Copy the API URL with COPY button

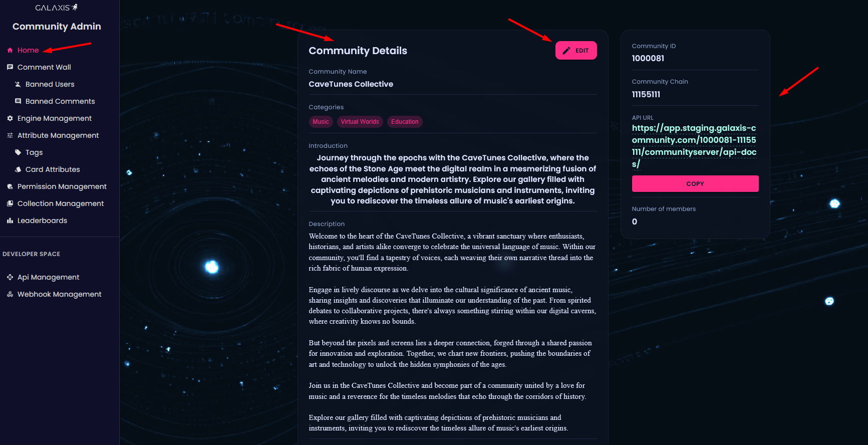pyautogui.click(x=695, y=184)
